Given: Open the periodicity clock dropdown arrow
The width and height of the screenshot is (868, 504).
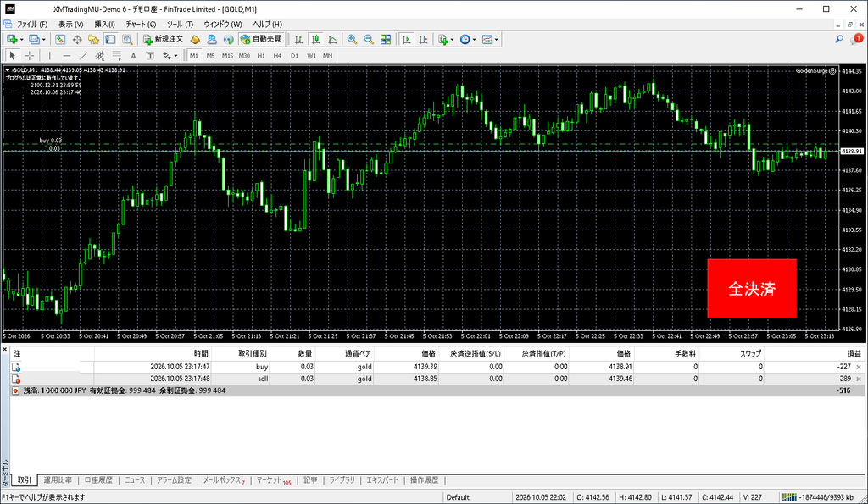Looking at the screenshot, I should click(475, 40).
